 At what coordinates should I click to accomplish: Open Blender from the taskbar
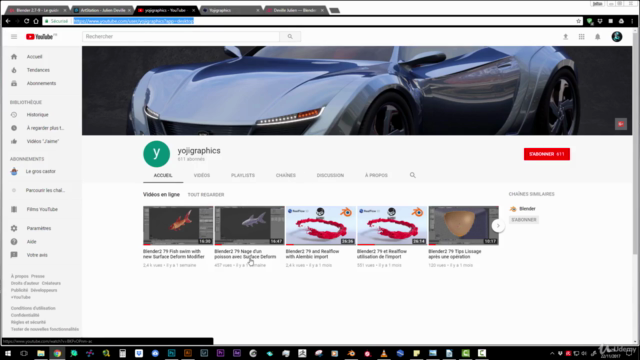[351, 353]
